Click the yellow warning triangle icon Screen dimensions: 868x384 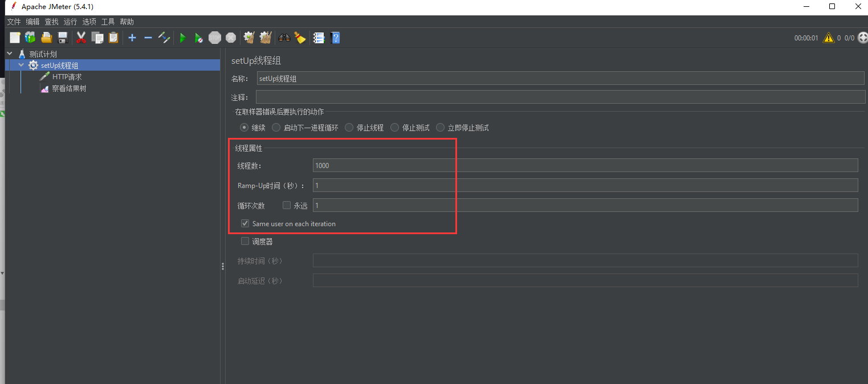tap(828, 38)
